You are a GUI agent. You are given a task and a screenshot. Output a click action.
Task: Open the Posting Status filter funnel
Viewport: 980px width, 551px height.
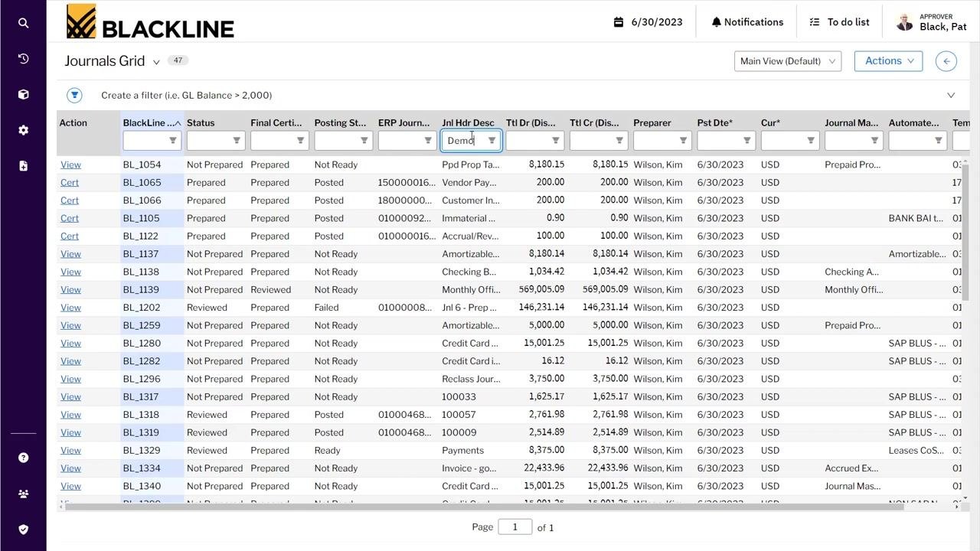tap(364, 141)
